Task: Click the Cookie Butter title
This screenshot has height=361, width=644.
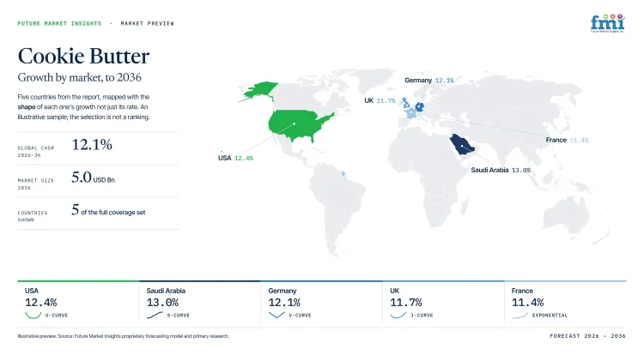Action: [x=83, y=56]
